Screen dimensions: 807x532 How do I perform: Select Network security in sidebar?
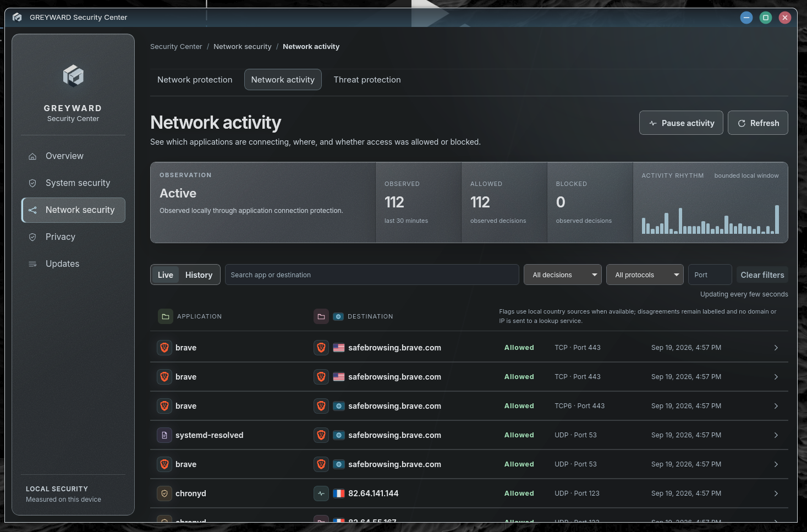73,210
